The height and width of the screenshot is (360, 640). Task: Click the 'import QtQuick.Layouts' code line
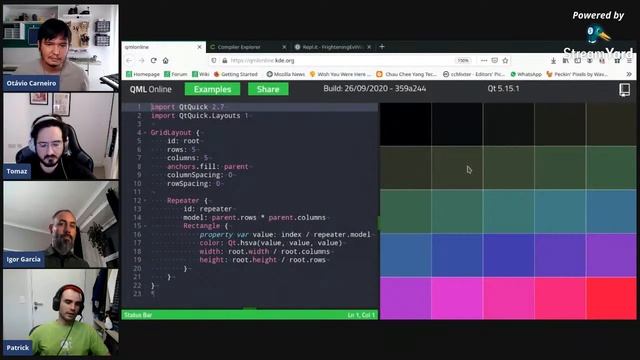point(200,116)
